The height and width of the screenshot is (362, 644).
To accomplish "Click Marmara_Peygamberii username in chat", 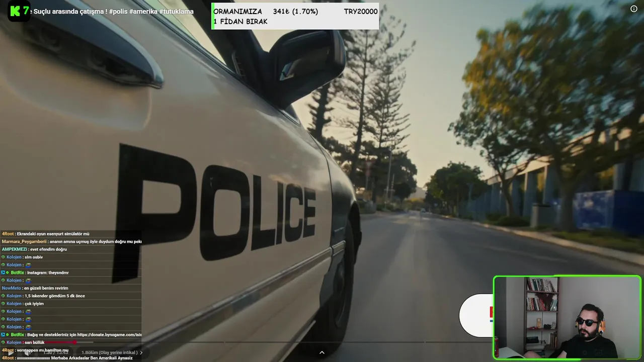I will pyautogui.click(x=24, y=241).
